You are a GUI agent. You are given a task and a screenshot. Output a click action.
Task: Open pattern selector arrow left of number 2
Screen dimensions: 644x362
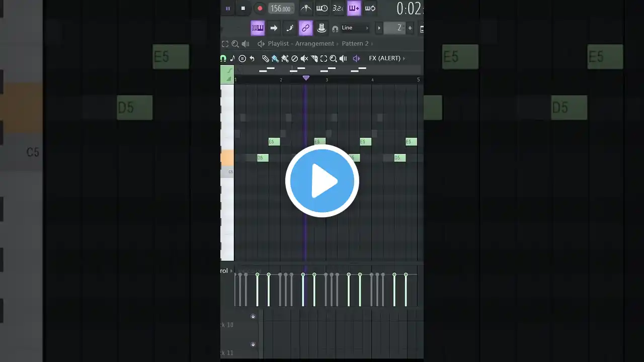point(379,28)
